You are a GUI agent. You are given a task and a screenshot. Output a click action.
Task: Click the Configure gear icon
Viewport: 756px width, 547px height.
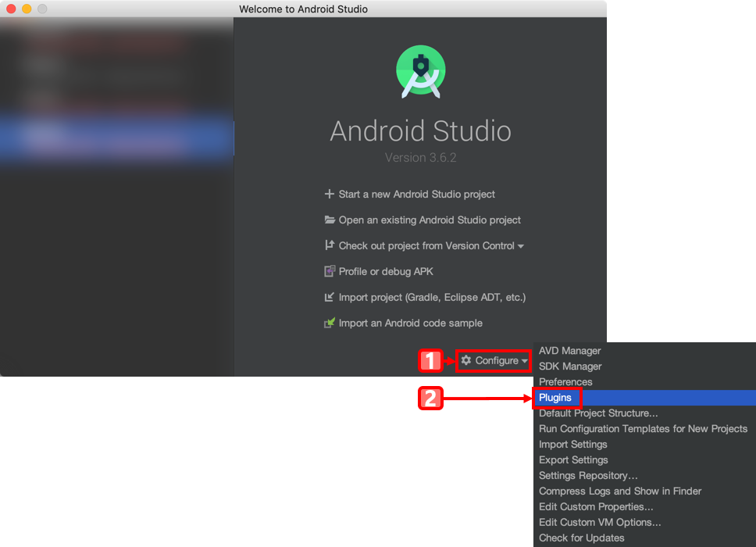465,360
